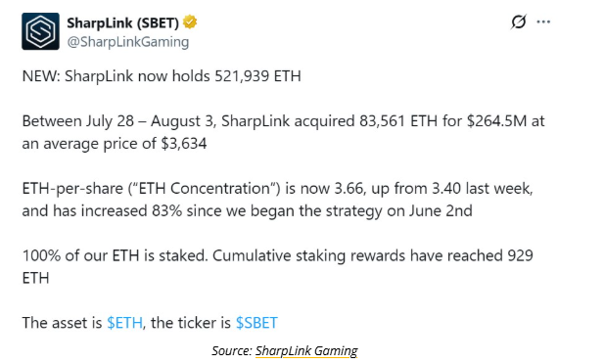Screen dimensions: 604x364
Task: Select the 'Between July 28 – August 3' sentence
Action: [283, 132]
